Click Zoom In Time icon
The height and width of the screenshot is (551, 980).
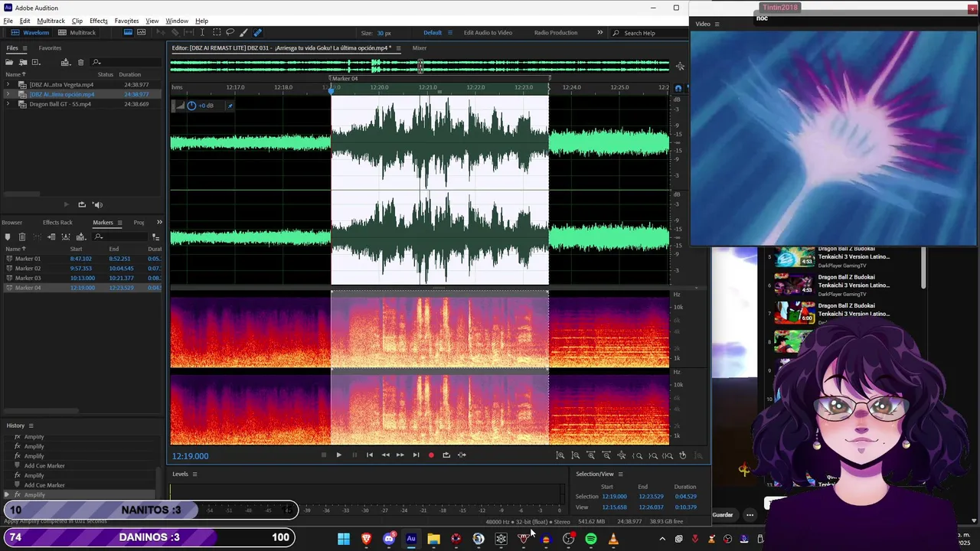[590, 455]
